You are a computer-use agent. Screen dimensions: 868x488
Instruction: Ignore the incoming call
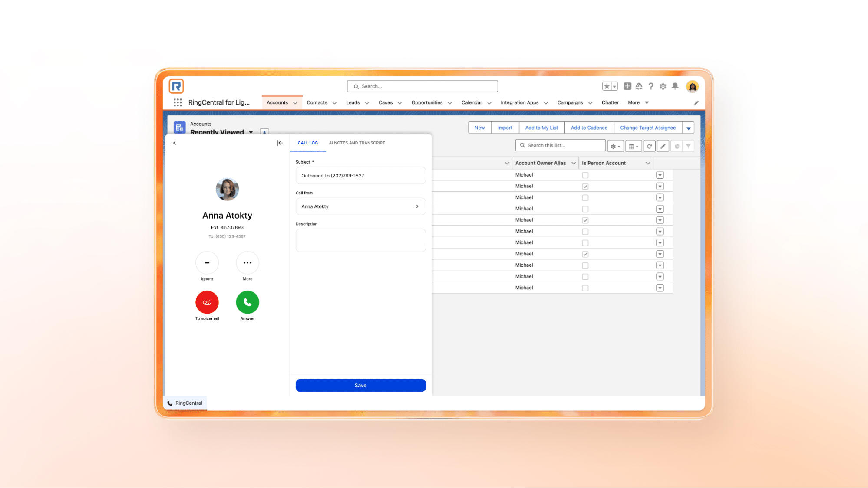tap(207, 263)
